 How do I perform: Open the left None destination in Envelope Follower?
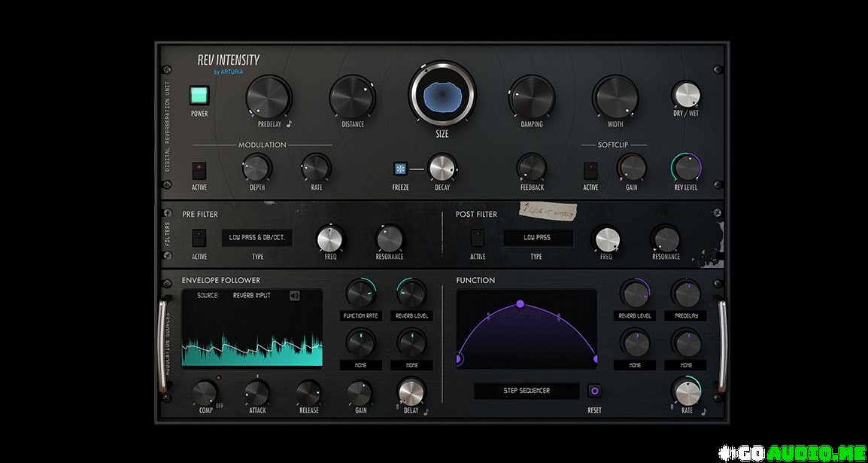360,366
